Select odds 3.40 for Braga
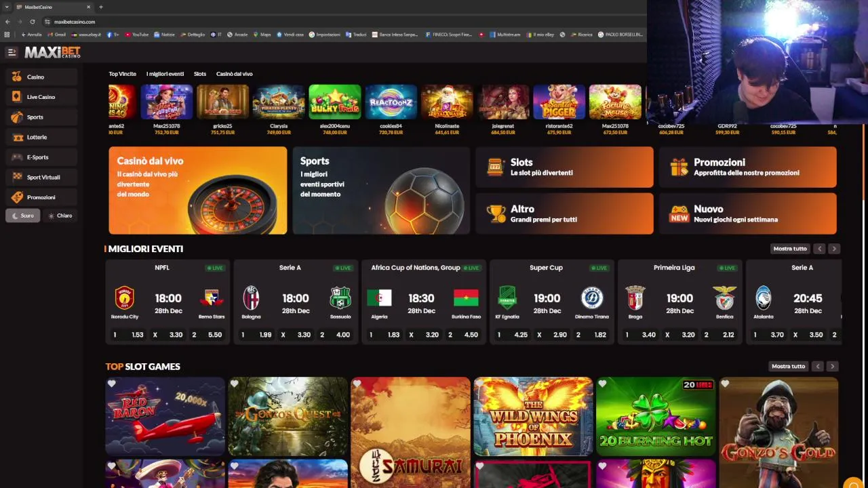 pos(642,335)
